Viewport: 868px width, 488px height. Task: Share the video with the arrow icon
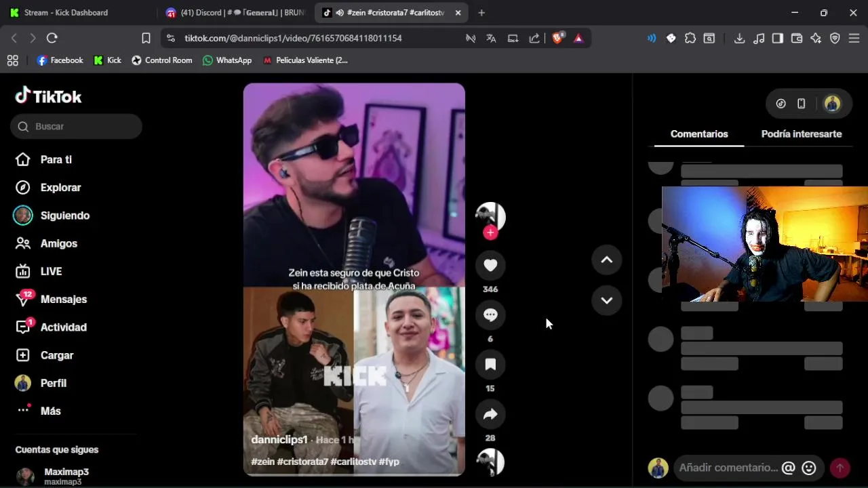pos(490,414)
